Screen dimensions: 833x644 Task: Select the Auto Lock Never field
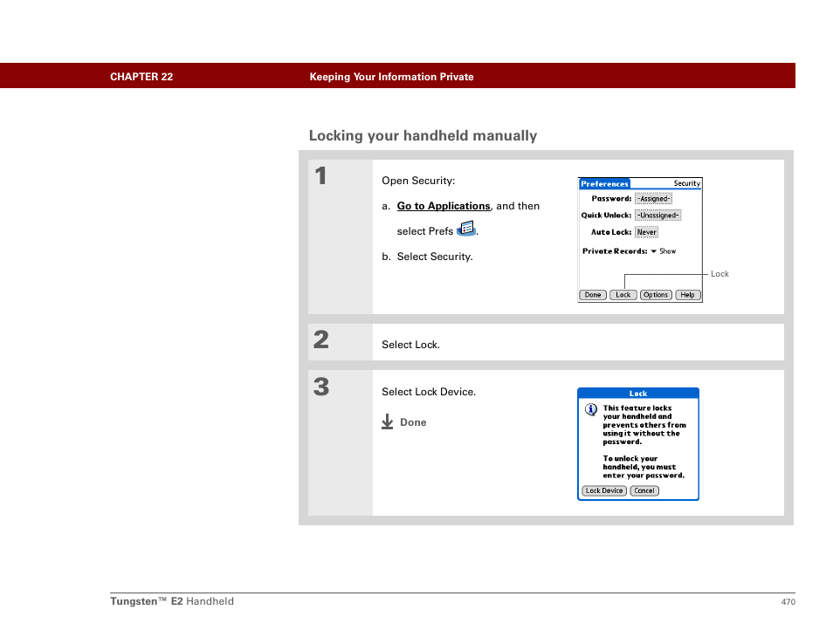pos(646,232)
